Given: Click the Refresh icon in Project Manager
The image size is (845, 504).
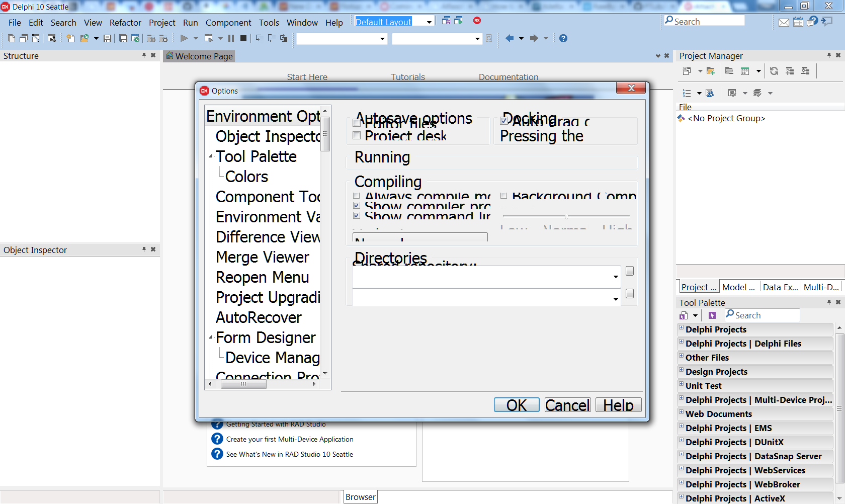Looking at the screenshot, I should tap(774, 71).
